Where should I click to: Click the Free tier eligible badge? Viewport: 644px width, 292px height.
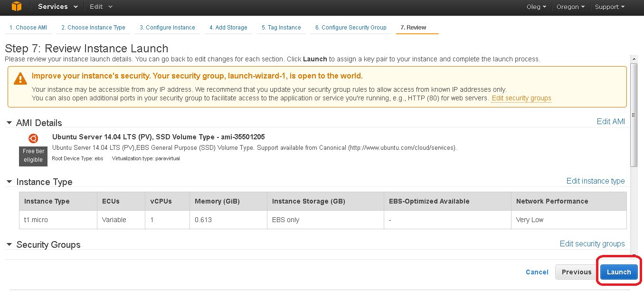33,156
